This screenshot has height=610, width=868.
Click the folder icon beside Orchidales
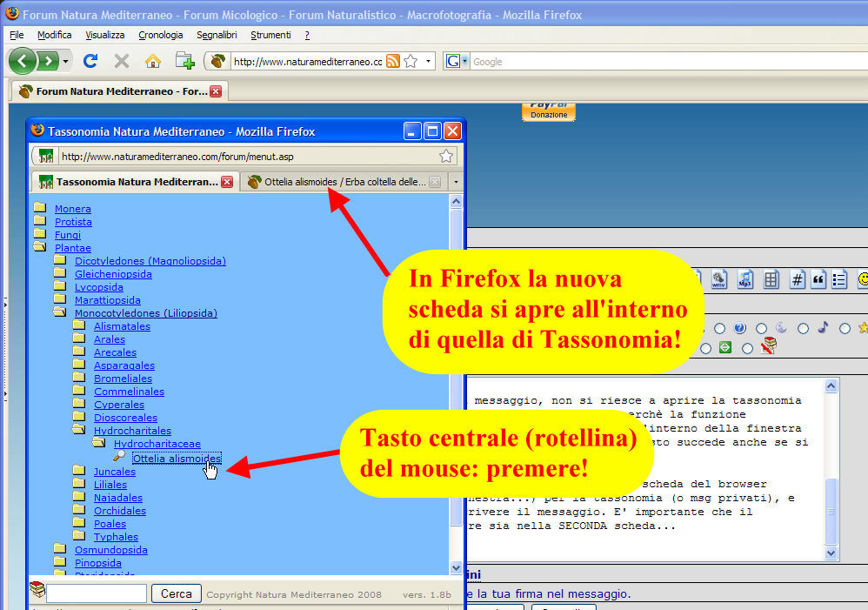[x=79, y=509]
